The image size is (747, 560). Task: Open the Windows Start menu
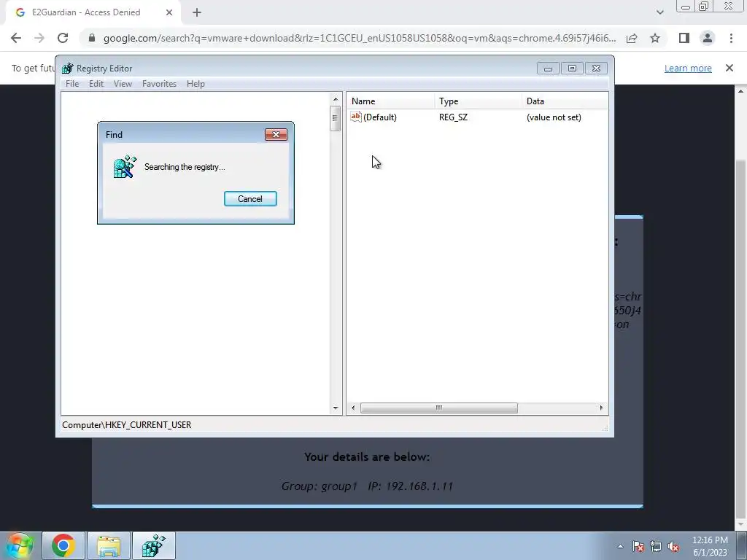pyautogui.click(x=20, y=545)
